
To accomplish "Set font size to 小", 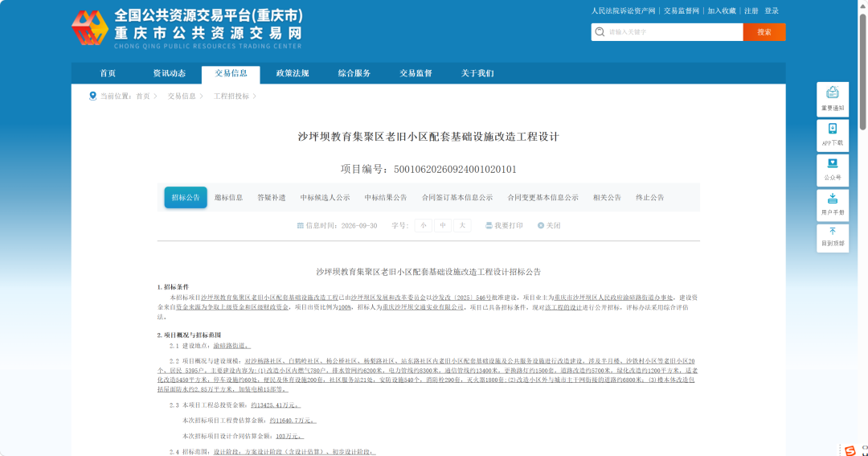I will click(x=424, y=225).
